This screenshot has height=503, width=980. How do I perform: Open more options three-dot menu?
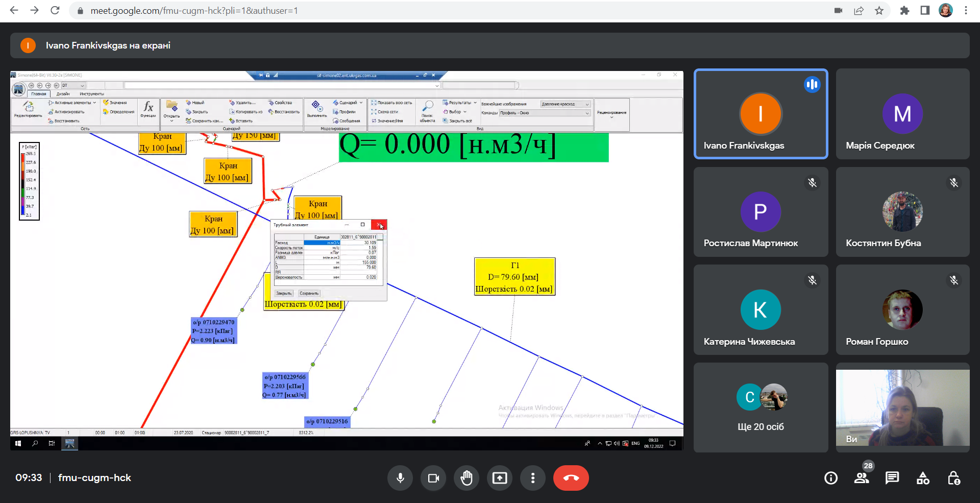pyautogui.click(x=533, y=478)
